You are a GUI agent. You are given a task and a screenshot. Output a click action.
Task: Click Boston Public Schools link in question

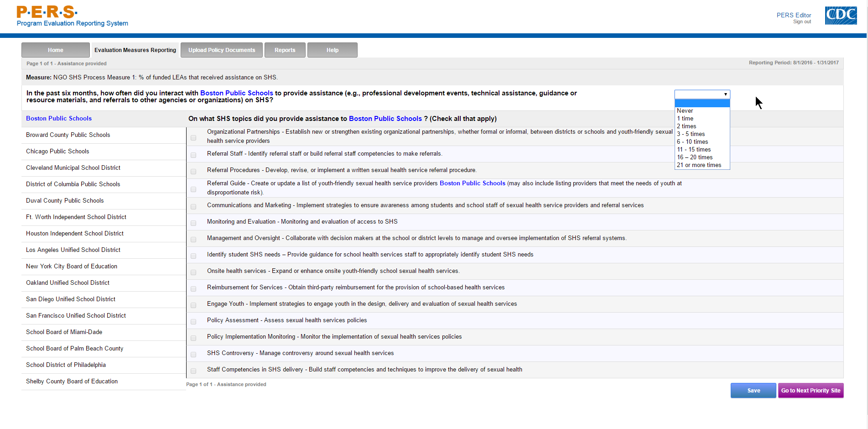pos(236,93)
